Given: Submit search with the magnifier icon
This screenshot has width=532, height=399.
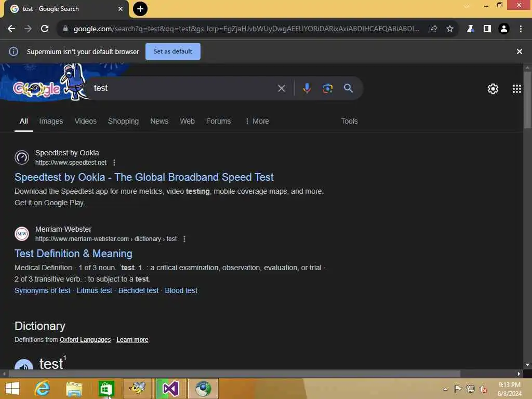Looking at the screenshot, I should 348,88.
